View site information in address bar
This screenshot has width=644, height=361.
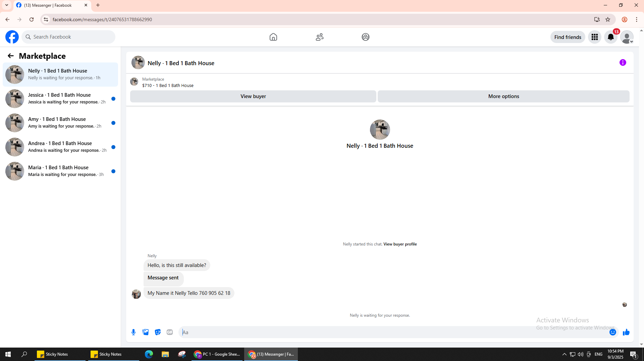[46, 19]
